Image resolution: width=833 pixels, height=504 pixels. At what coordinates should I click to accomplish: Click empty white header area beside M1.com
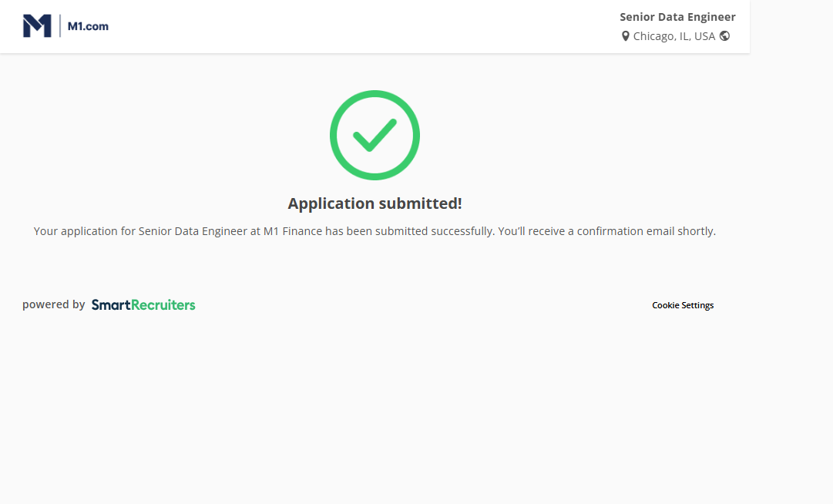coord(347,26)
